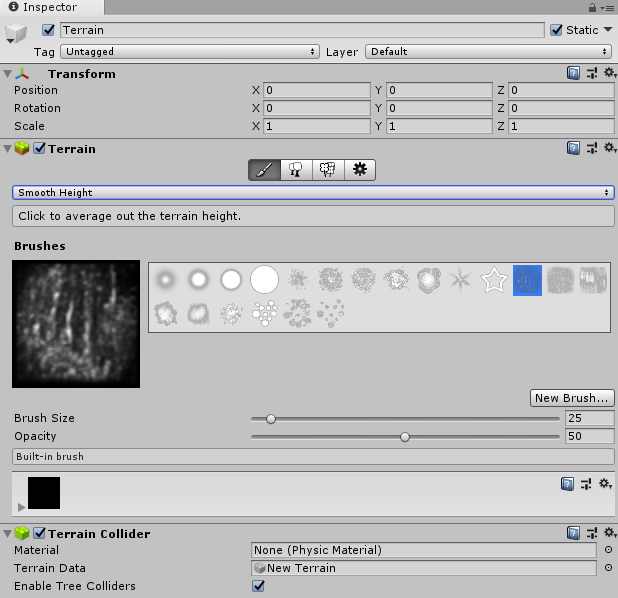Click the Brush Size value field
The image size is (618, 598).
pos(589,418)
